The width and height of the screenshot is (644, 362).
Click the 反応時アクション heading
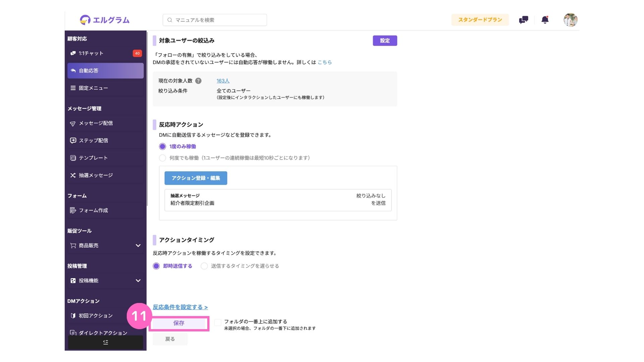(x=181, y=125)
